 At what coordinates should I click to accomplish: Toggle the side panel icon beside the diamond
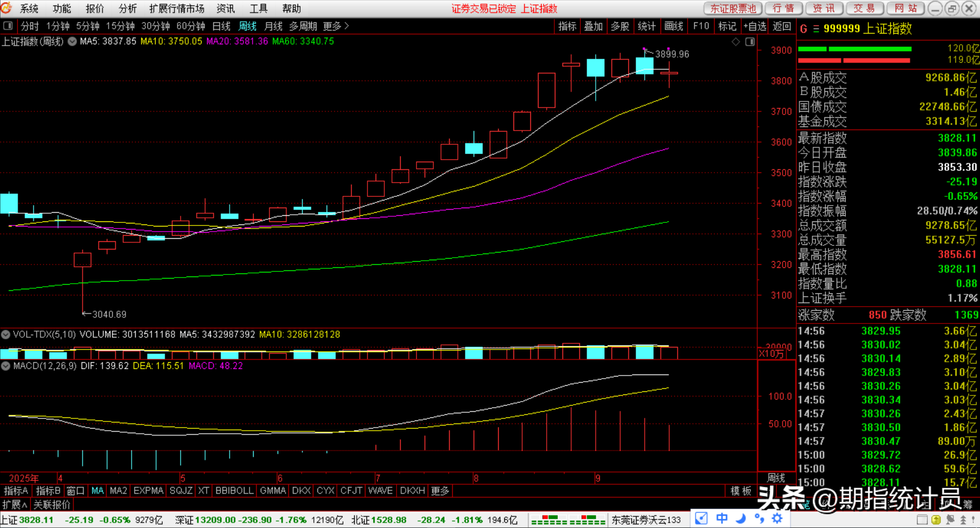click(x=750, y=42)
